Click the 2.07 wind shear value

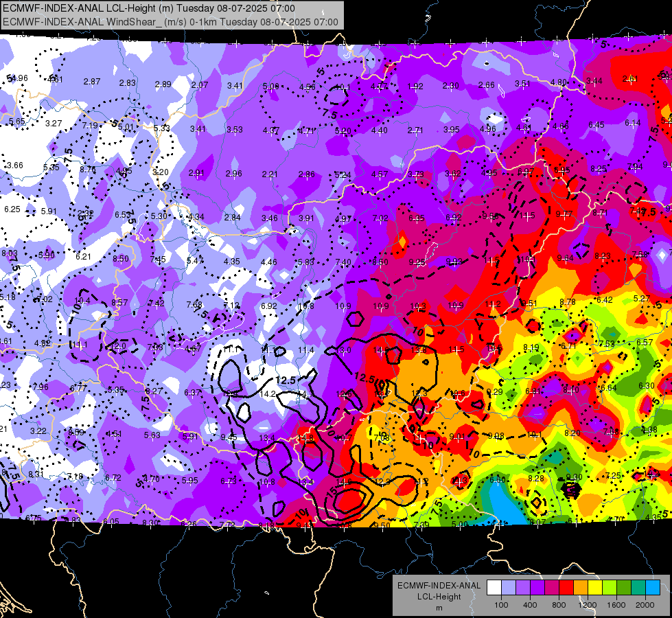(200, 85)
